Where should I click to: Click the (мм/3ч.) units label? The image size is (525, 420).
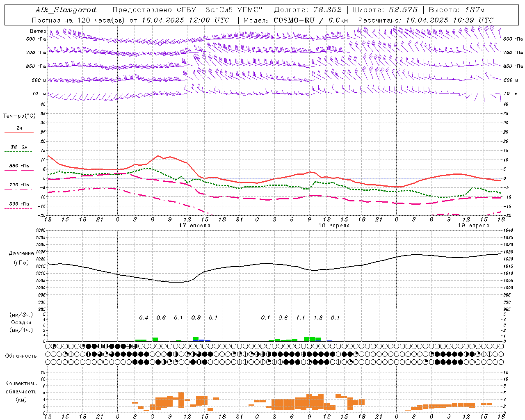21,315
